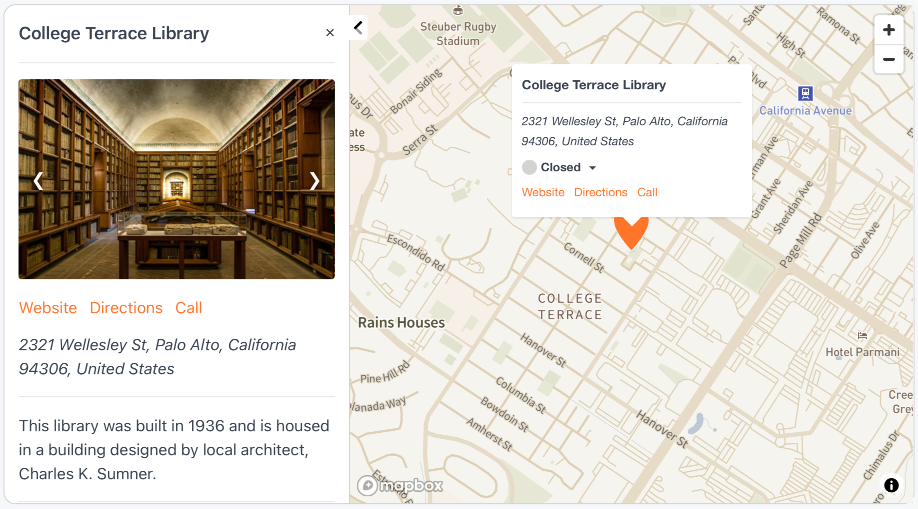
Task: Get Directions from the side panel
Action: coord(126,308)
